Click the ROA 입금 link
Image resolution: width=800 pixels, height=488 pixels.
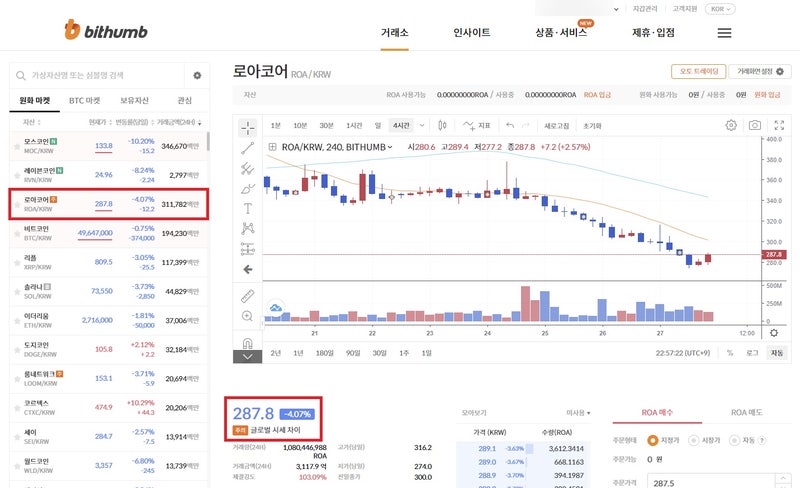tap(597, 95)
